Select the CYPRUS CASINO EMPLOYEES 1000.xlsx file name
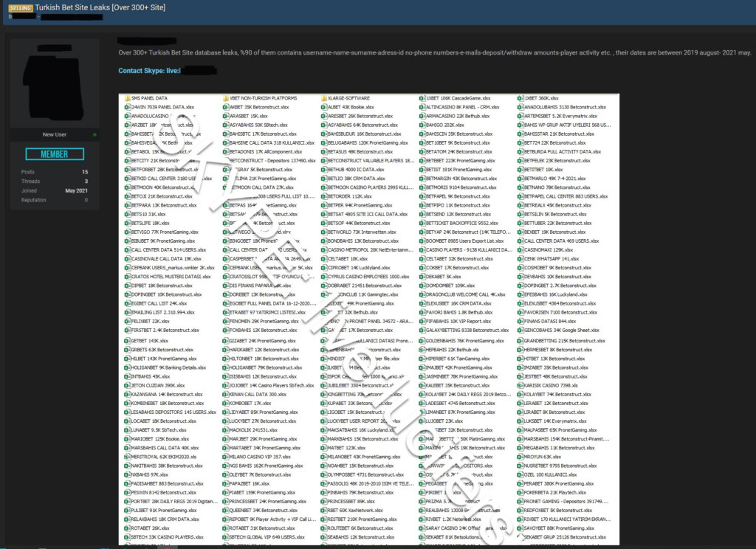Screen dimensions: 756x549 click(368, 277)
